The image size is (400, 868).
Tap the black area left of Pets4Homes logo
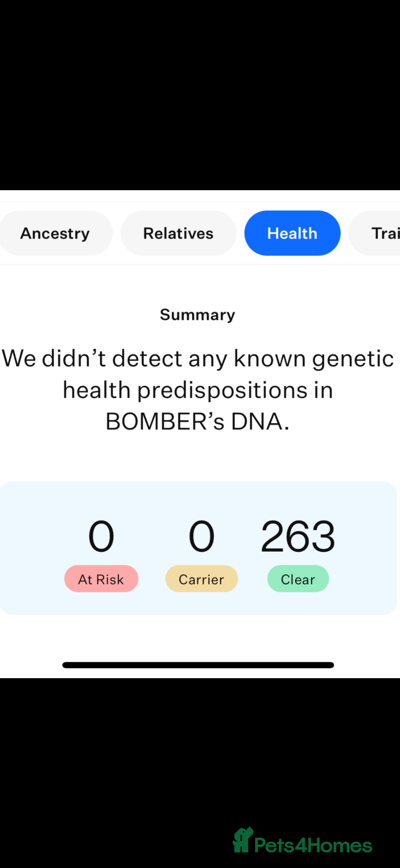pyautogui.click(x=111, y=797)
